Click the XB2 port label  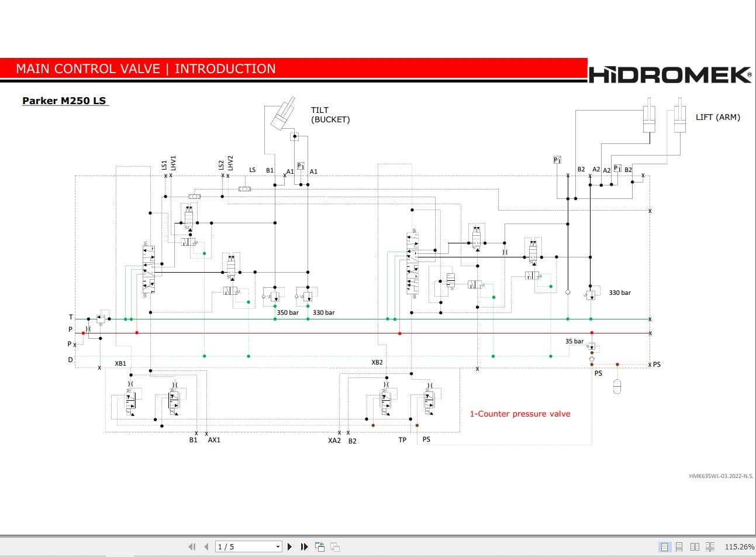coord(377,362)
